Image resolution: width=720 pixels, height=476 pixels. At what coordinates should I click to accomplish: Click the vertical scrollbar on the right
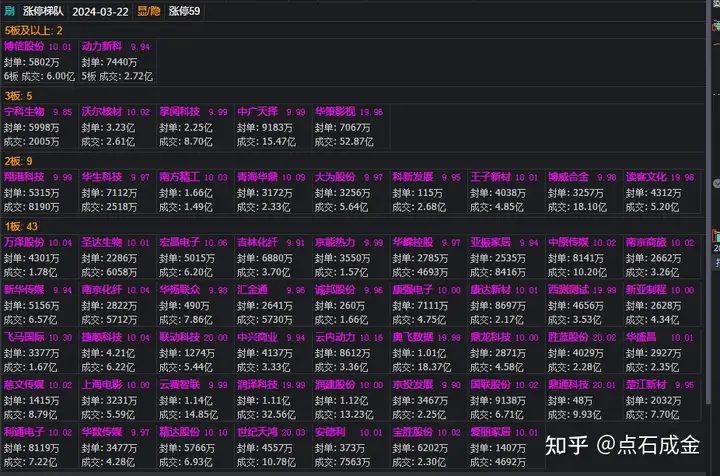tap(708, 202)
